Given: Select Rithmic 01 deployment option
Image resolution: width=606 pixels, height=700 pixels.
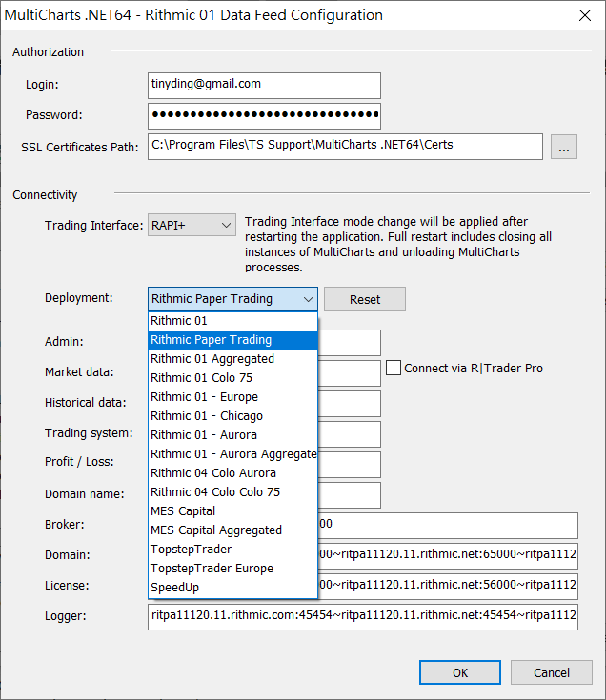Looking at the screenshot, I should pos(232,321).
